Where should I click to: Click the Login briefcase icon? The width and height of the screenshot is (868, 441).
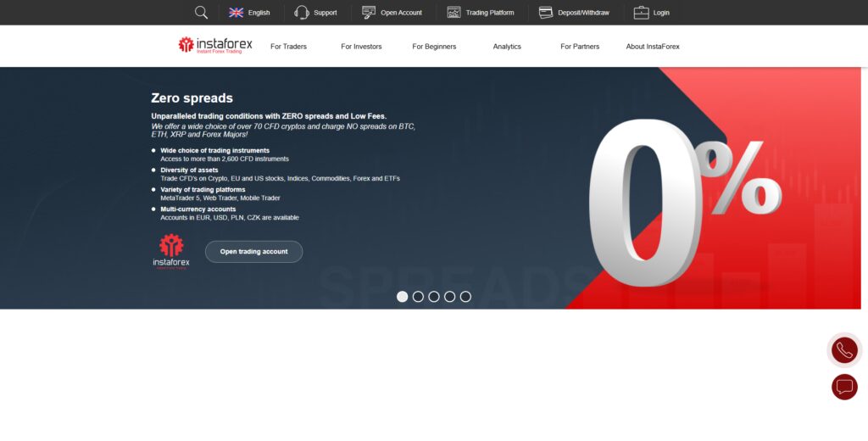[641, 12]
